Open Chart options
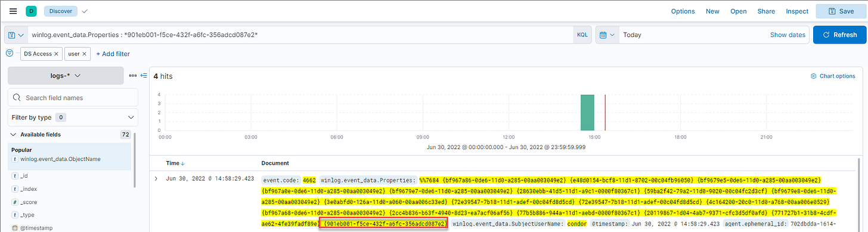 [833, 76]
